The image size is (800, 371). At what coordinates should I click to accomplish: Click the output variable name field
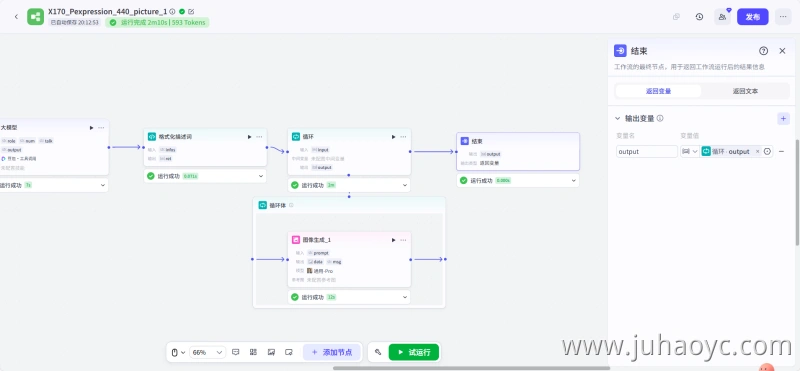click(x=646, y=152)
